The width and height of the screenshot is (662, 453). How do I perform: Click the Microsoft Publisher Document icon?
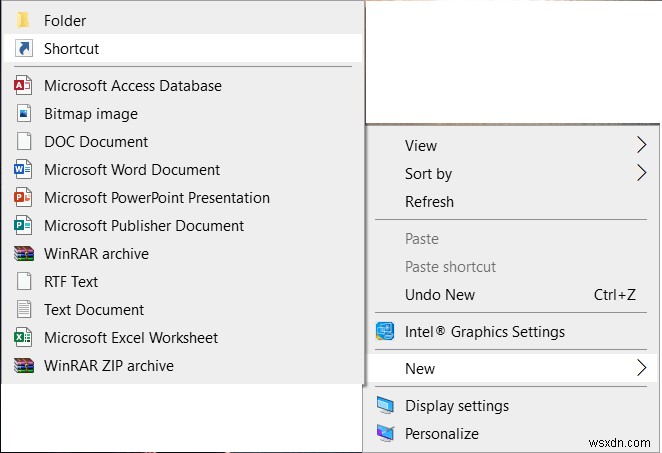(x=23, y=225)
